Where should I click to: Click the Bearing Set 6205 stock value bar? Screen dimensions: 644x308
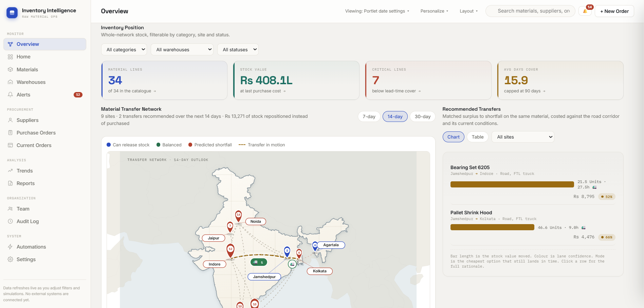click(512, 184)
